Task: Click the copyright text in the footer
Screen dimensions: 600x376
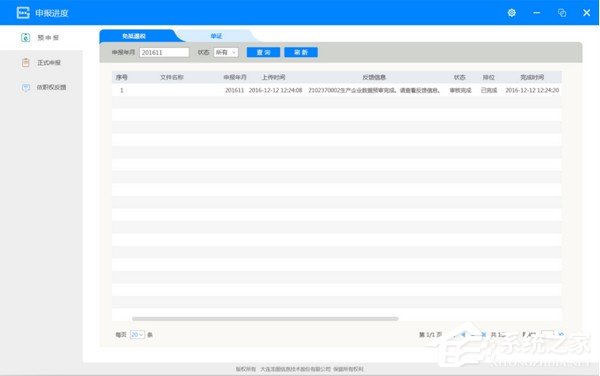Action: [300, 369]
